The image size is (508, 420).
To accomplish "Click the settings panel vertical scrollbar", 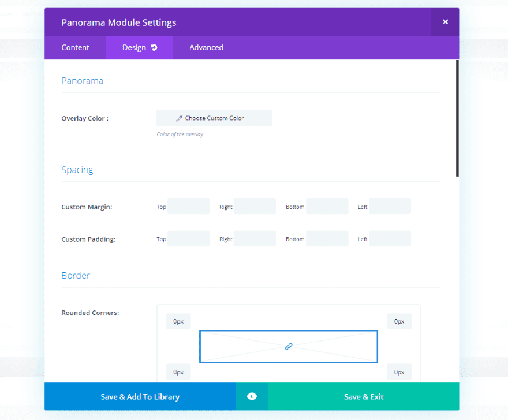I will click(457, 118).
